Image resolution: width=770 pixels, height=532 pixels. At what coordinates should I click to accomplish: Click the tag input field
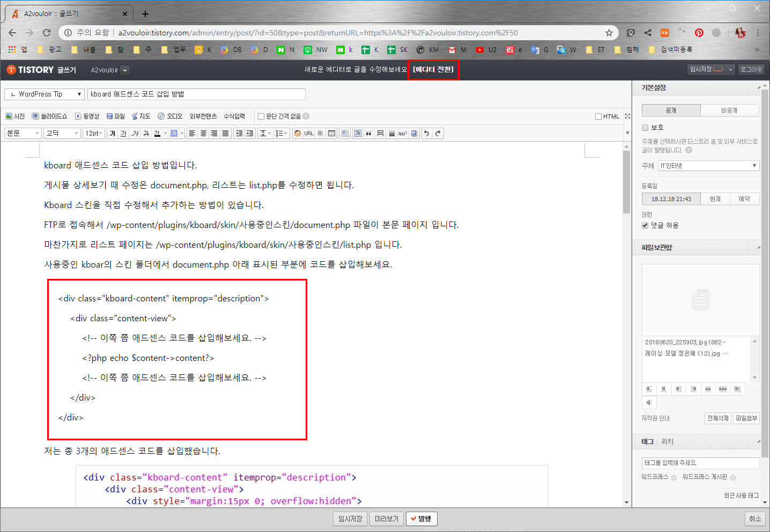(x=701, y=463)
